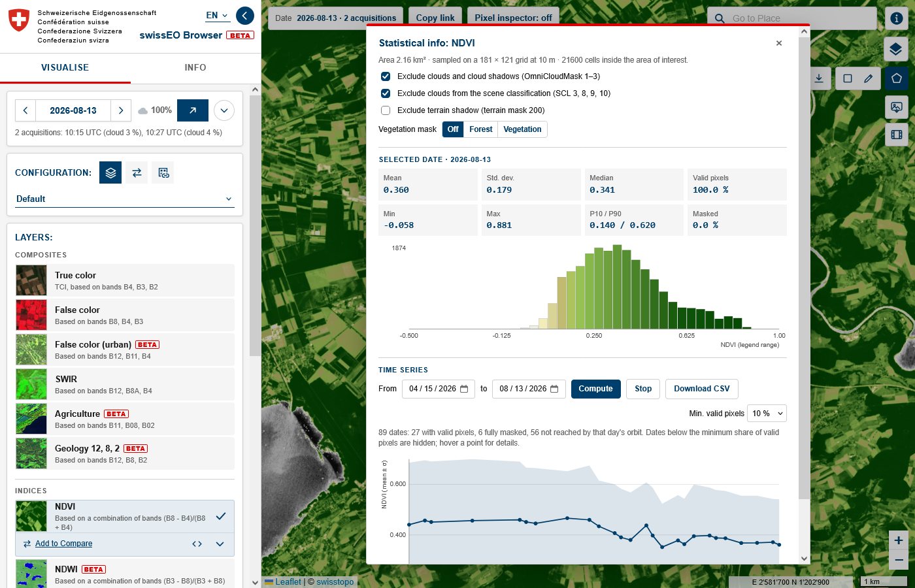The height and width of the screenshot is (588, 915).
Task: Click the image export icon on the map
Action: coord(897,106)
